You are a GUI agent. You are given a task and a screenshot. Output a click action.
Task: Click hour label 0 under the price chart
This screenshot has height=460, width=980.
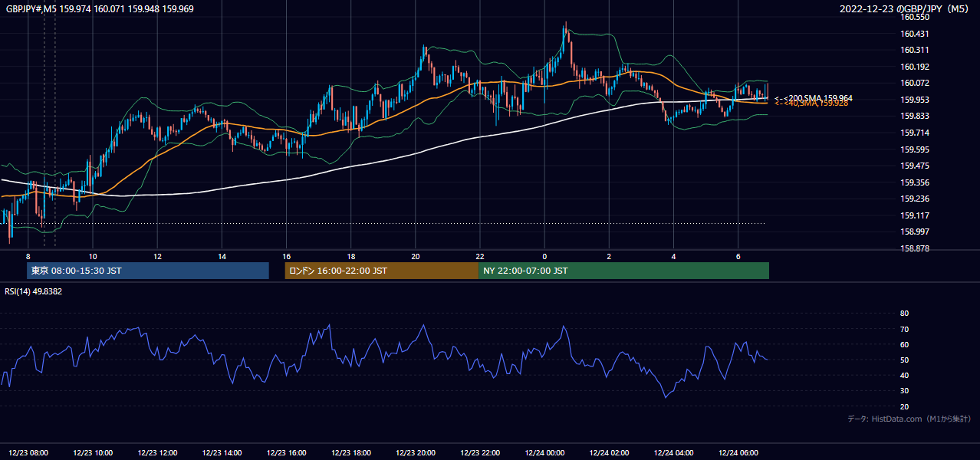point(544,256)
